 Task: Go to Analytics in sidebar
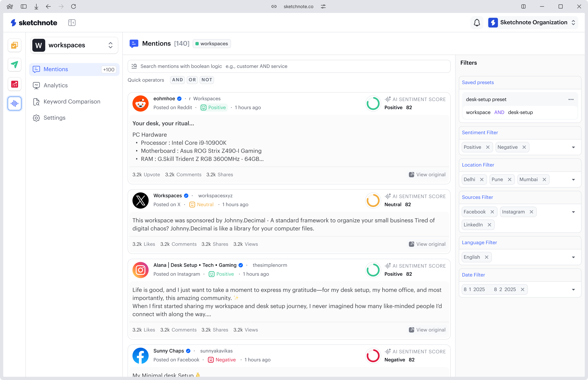[x=56, y=85]
